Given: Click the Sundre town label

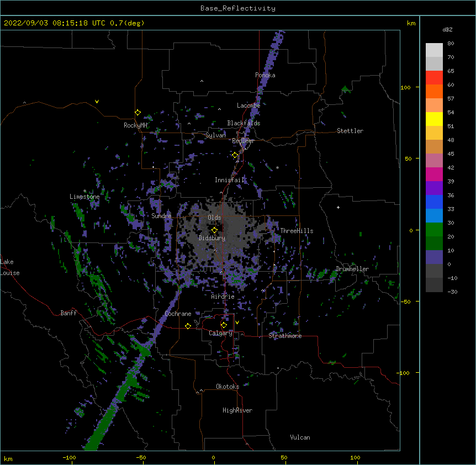Looking at the screenshot, I should [x=161, y=216].
